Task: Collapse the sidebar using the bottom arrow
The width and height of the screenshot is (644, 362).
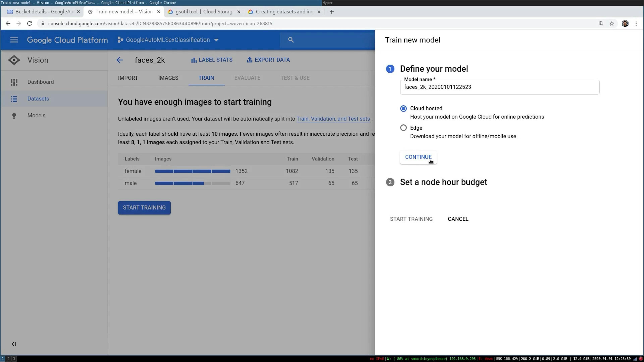Action: (x=14, y=344)
